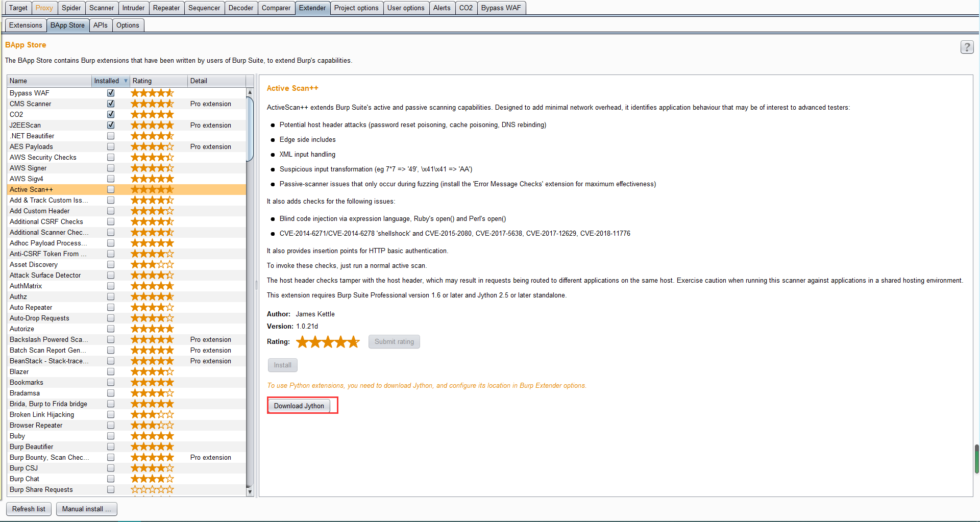Click the Download Jython button
Image resolution: width=980 pixels, height=522 pixels.
point(299,406)
